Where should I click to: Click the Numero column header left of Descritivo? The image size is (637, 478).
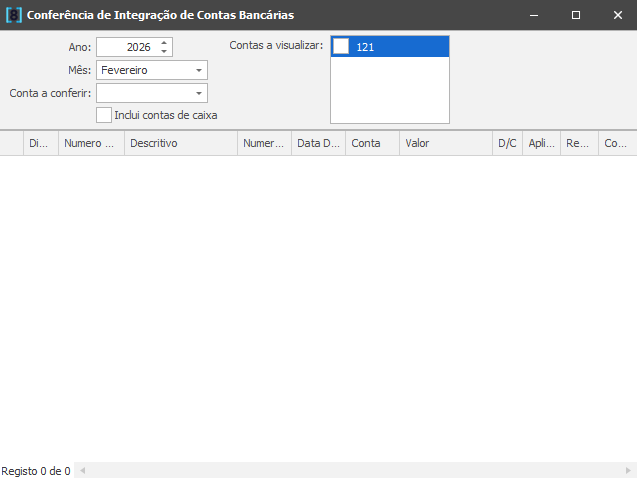pos(90,144)
